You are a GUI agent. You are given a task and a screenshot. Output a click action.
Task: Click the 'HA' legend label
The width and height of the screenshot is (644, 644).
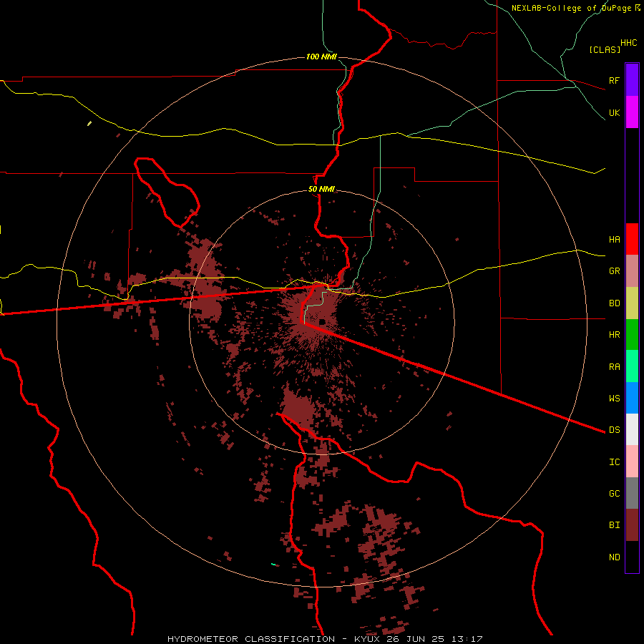coord(614,239)
